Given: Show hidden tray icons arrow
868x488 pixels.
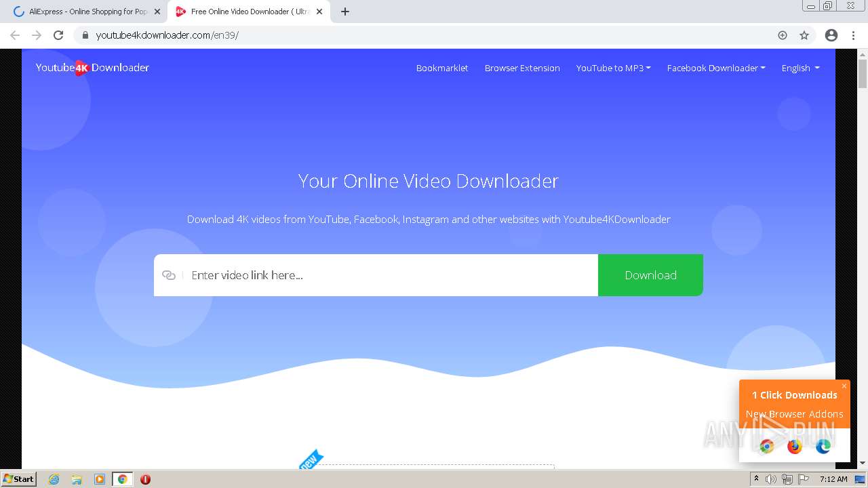Looking at the screenshot, I should point(756,479).
